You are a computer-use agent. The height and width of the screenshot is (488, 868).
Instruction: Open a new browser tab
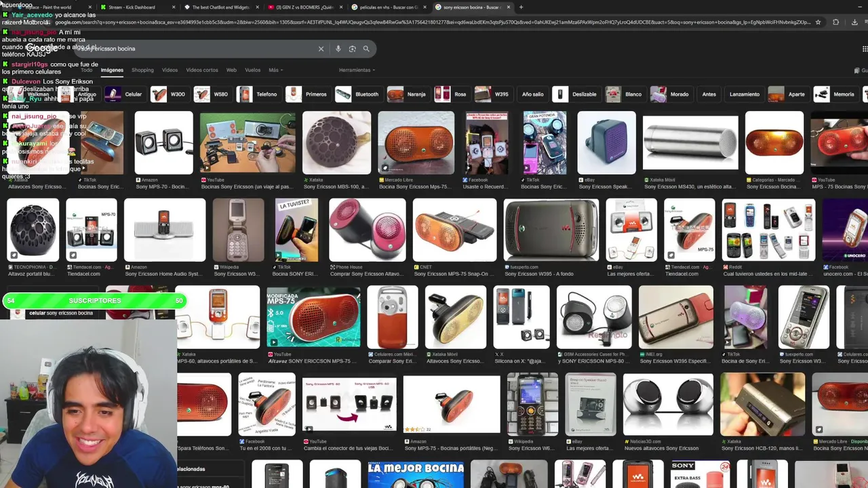[x=521, y=7]
